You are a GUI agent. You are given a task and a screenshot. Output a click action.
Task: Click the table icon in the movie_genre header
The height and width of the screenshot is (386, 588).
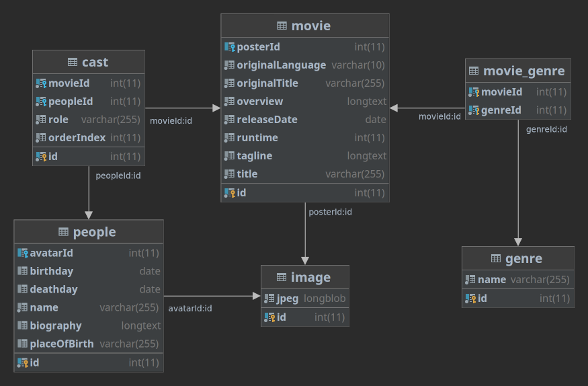[474, 71]
